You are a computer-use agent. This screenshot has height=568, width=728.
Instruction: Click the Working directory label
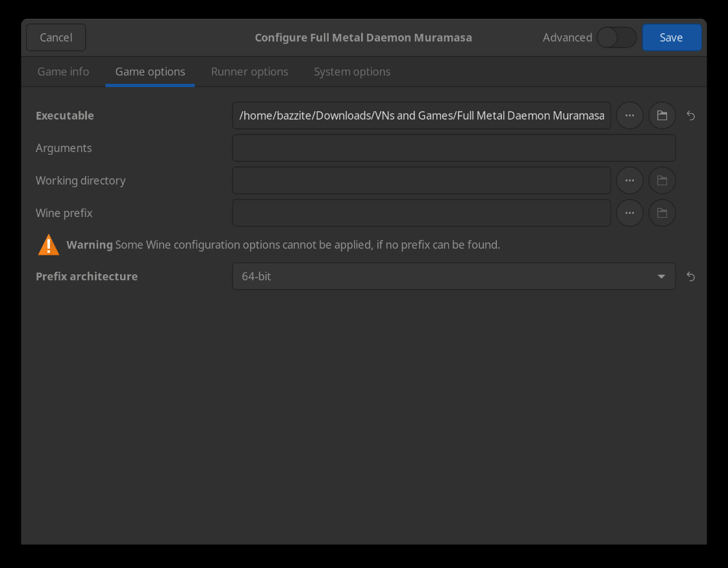click(81, 181)
